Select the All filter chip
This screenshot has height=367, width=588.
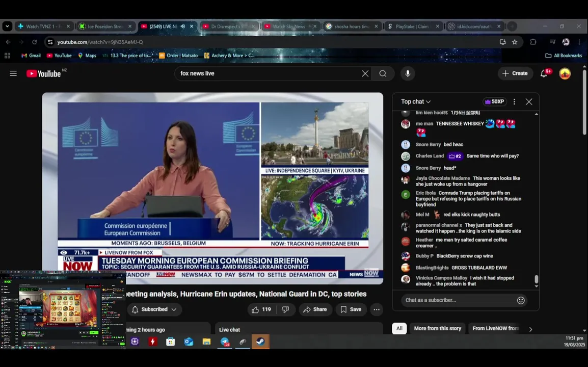tap(399, 328)
